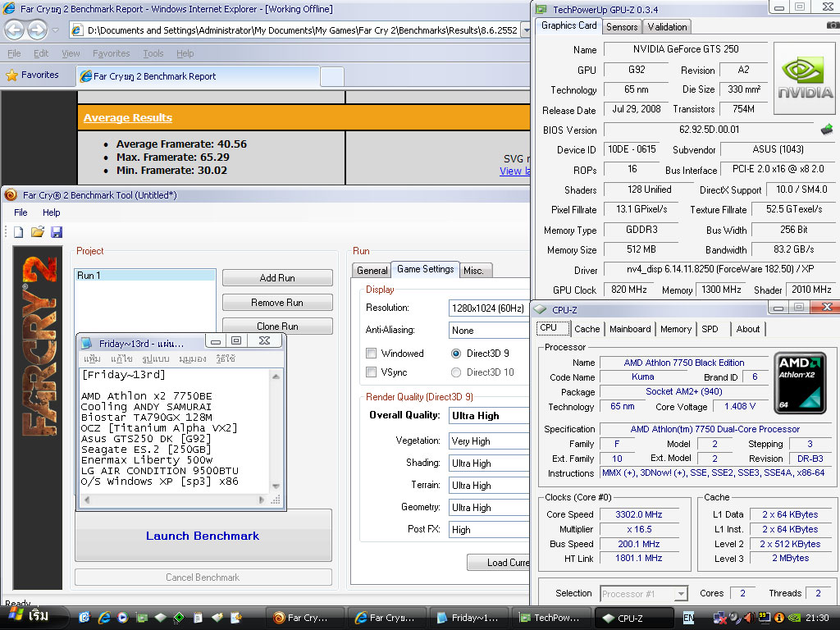The image size is (840, 630).
Task: Switch to the Sensors tab in GPU-Z
Action: click(622, 26)
